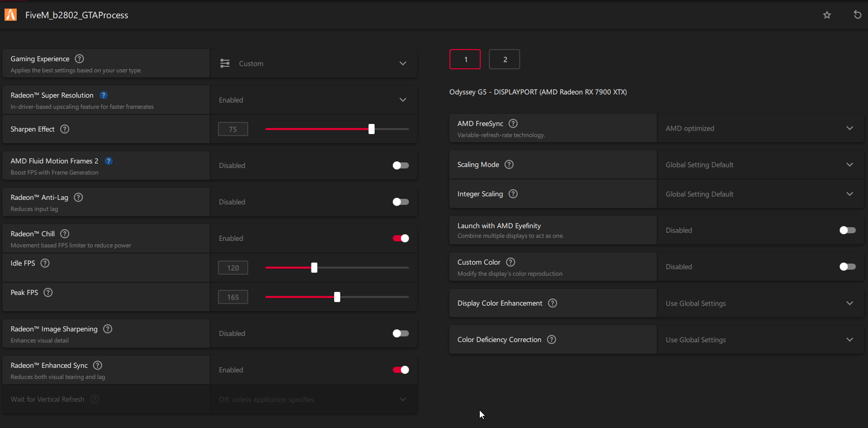868x428 pixels.
Task: Show help for Radeon Chill
Action: point(65,234)
